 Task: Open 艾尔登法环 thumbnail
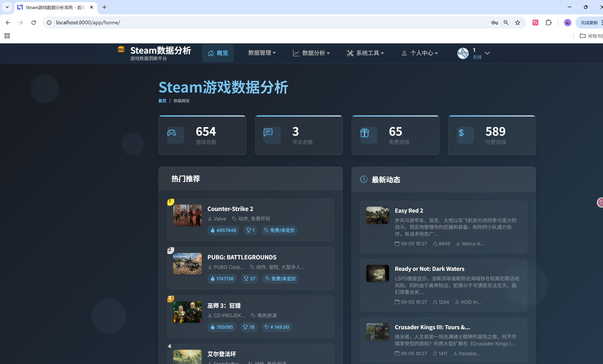(x=187, y=357)
